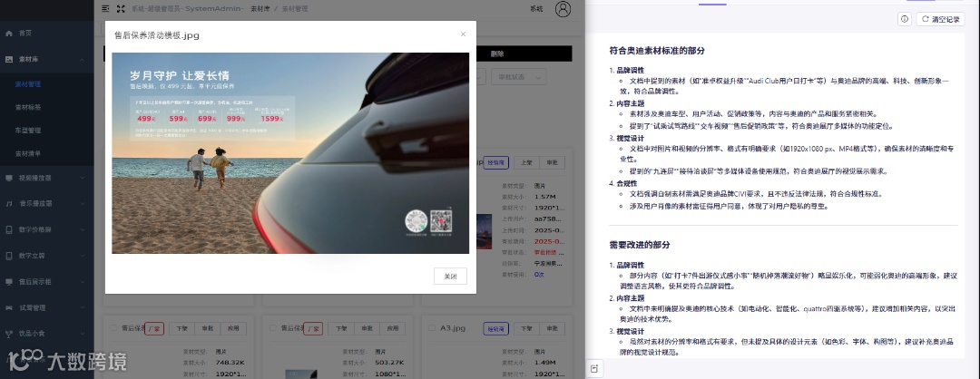Click the first red 厂家 tag

pyautogui.click(x=153, y=328)
